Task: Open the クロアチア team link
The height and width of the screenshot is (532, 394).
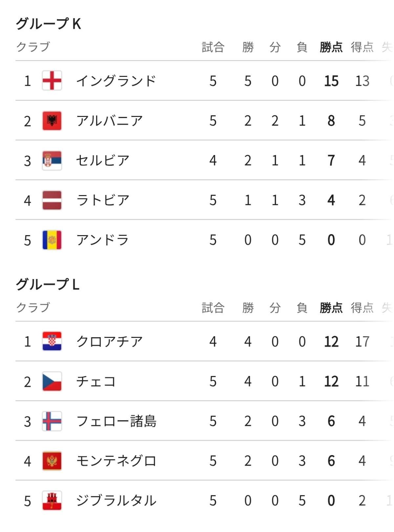Action: pos(109,342)
